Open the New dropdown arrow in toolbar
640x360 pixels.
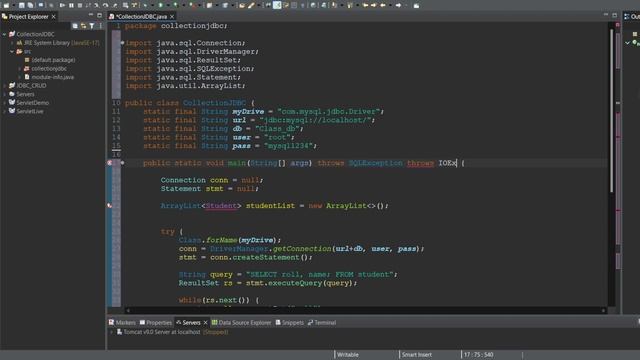point(13,5)
